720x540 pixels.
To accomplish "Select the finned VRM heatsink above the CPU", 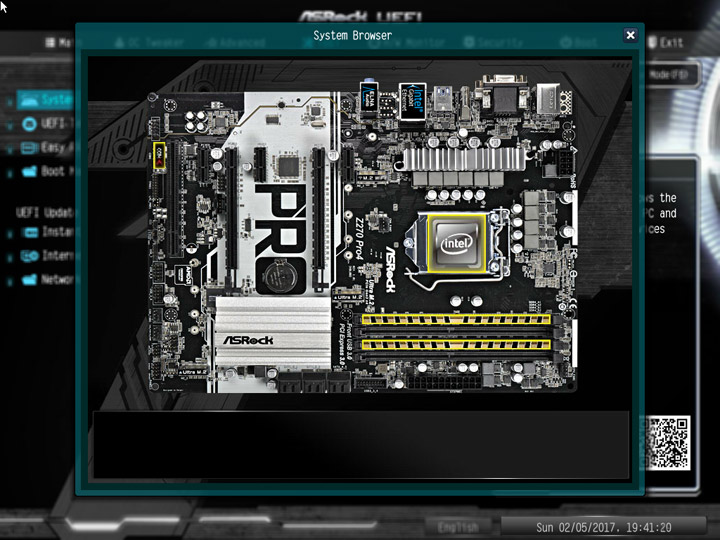I will (464, 159).
